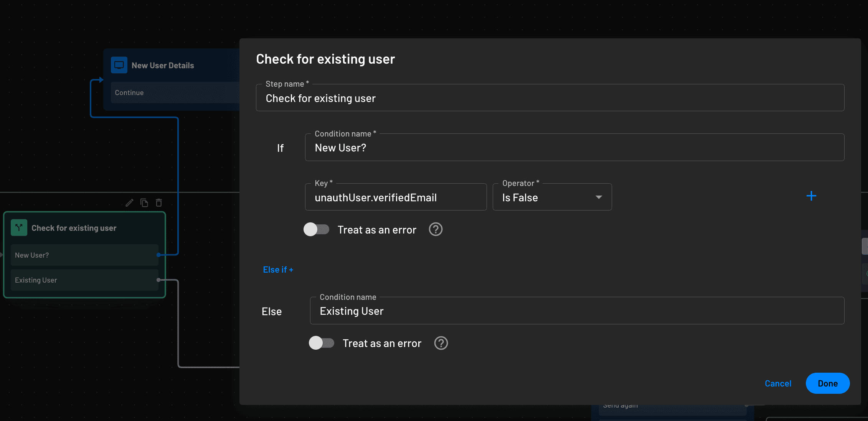The image size is (868, 421).
Task: Select the New User? branch on the node
Action: click(x=84, y=255)
